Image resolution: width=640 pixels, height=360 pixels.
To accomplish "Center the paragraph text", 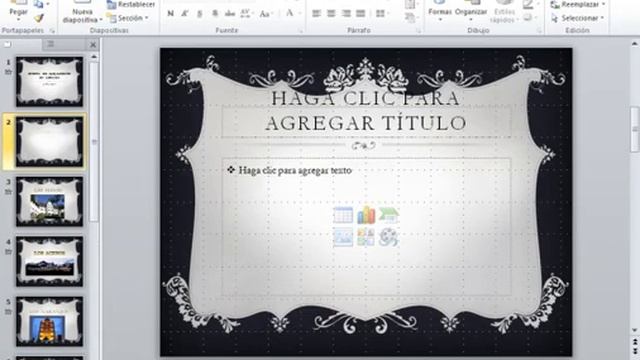I will coord(331,14).
